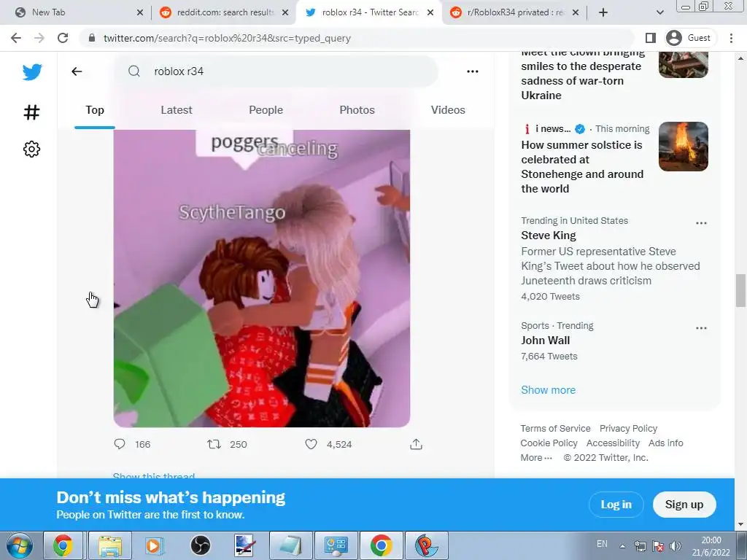Click the Twitter search field
Image resolution: width=747 pixels, height=560 pixels.
(276, 71)
